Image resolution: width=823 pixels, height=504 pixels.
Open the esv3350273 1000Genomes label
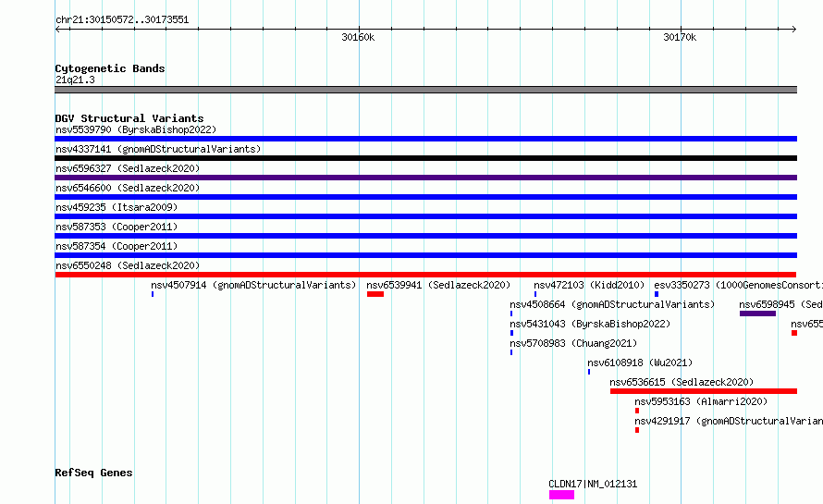point(739,285)
